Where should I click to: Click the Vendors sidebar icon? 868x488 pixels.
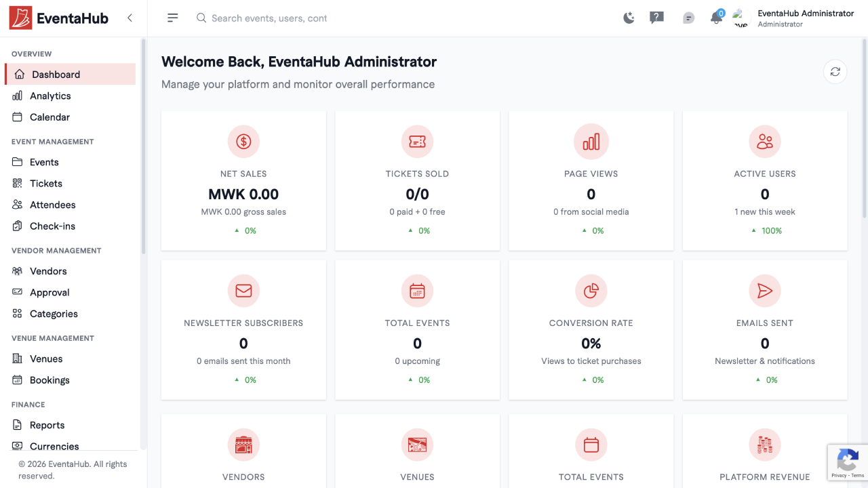click(18, 271)
